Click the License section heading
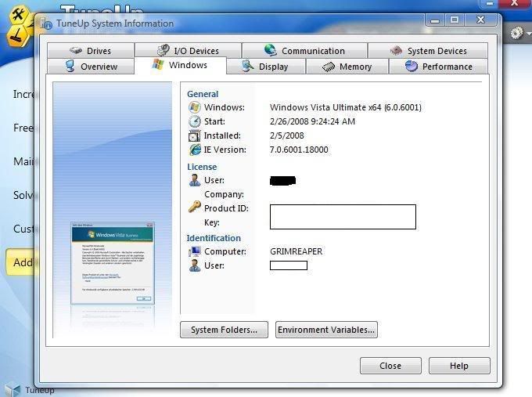Screen dimensions: 532x397 [202, 167]
